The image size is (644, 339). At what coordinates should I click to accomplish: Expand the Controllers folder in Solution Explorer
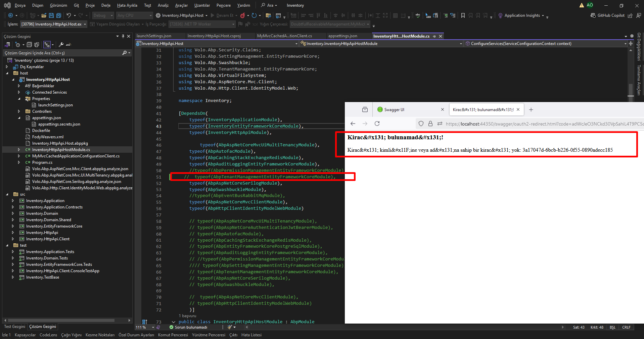click(19, 111)
